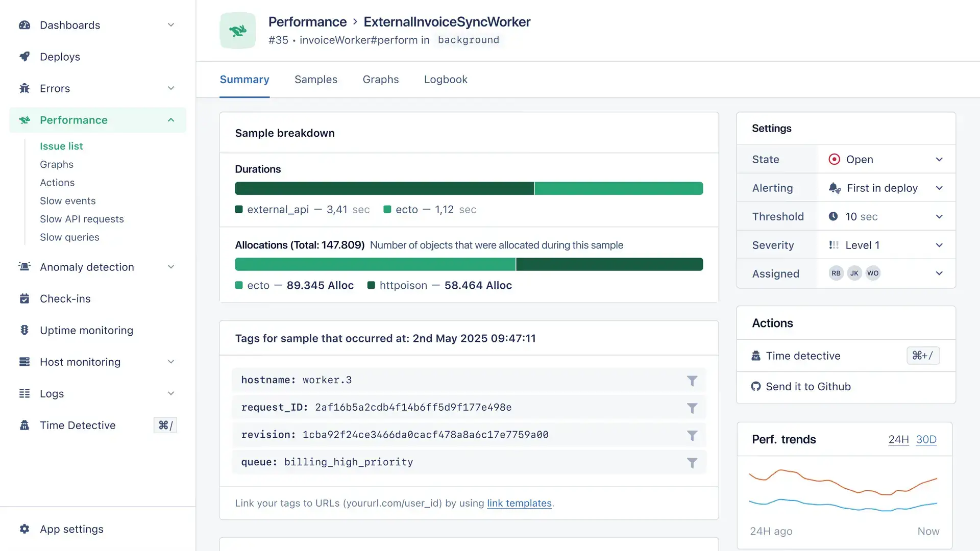Switch to the Samples tab

coord(315,80)
